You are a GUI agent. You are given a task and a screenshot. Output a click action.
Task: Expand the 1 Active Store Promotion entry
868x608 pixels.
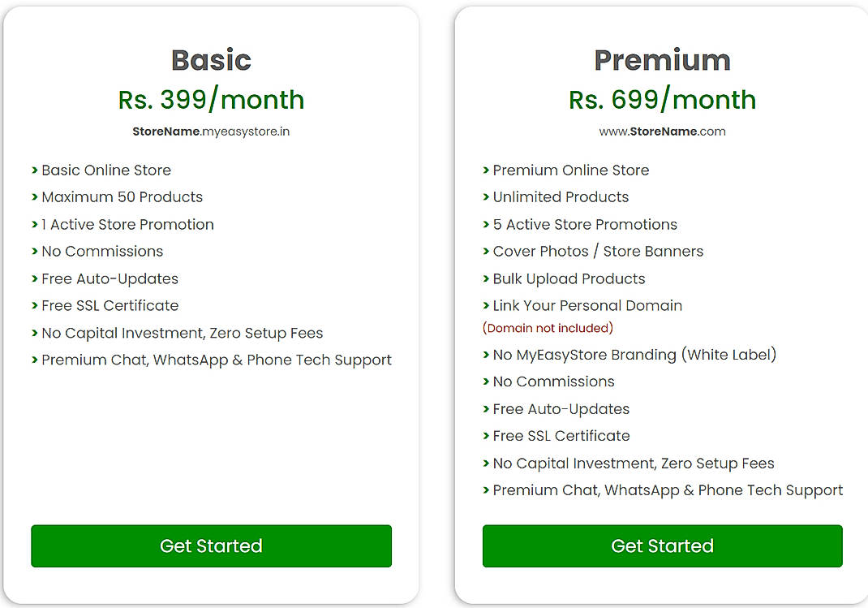127,224
